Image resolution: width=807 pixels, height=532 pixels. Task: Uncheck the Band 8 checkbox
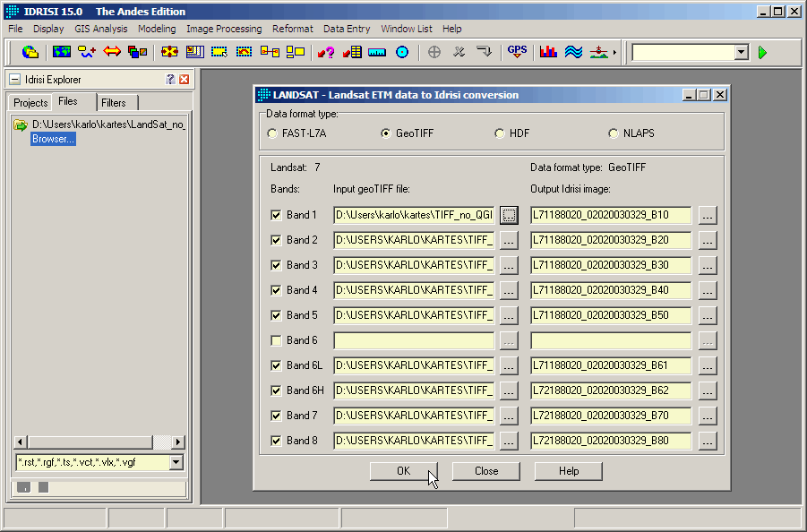tap(277, 441)
